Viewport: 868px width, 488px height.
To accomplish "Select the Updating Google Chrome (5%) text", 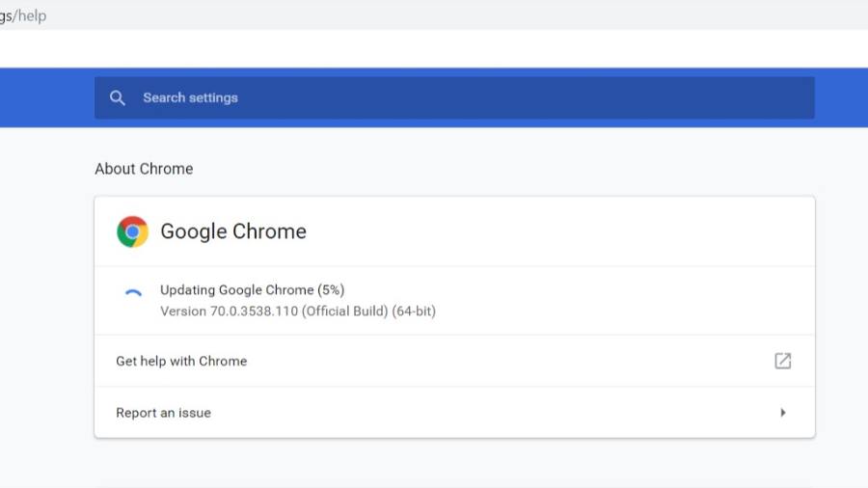I will tap(253, 290).
